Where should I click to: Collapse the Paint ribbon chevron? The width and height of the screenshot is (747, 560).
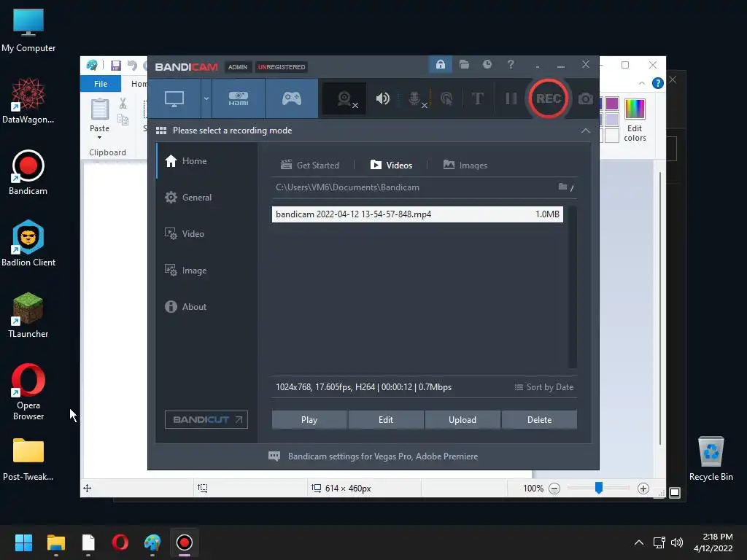[x=642, y=83]
